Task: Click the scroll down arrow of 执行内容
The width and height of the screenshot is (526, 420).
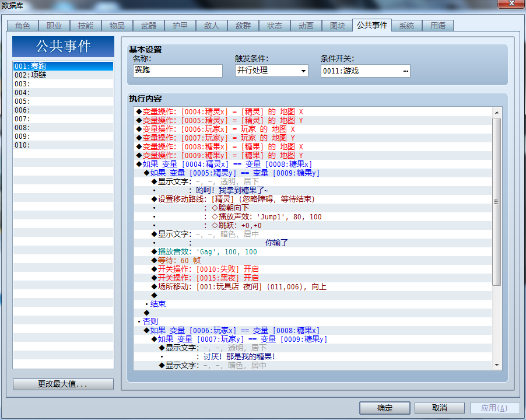Action: pyautogui.click(x=497, y=365)
